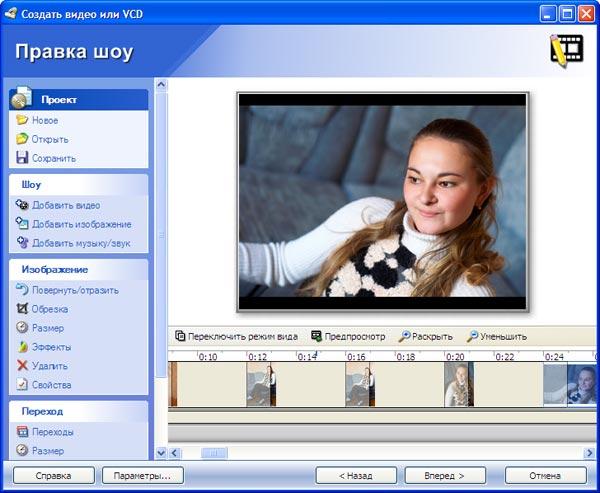Collapse the Переход section header

78,411
